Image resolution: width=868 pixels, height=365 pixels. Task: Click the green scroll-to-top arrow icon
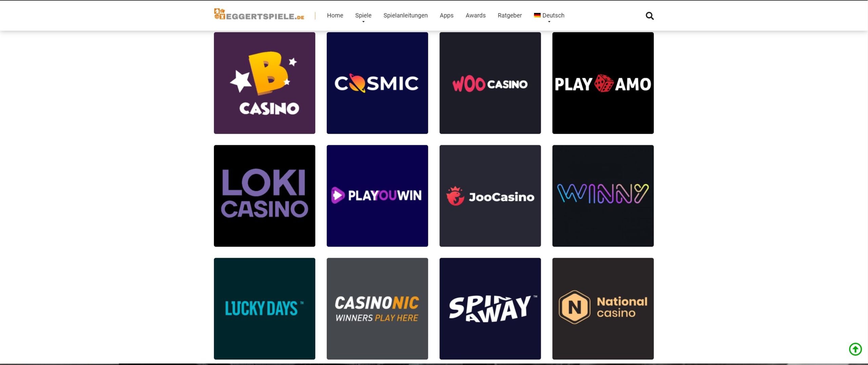tap(855, 349)
